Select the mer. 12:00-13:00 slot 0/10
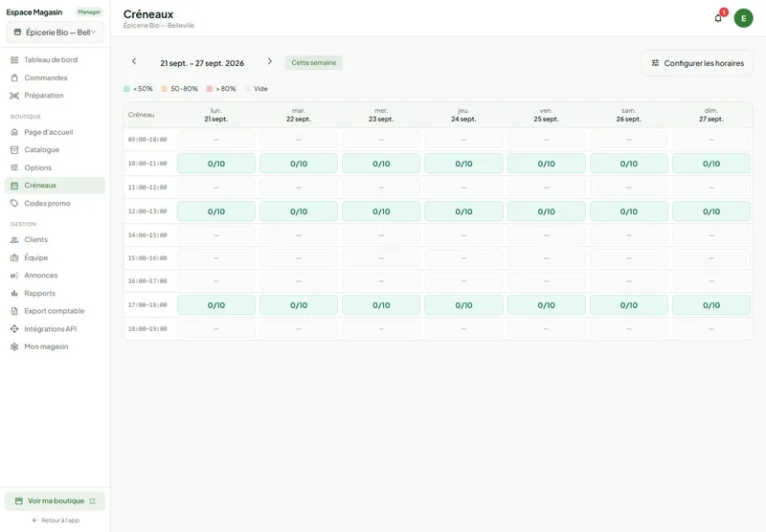 coord(381,211)
